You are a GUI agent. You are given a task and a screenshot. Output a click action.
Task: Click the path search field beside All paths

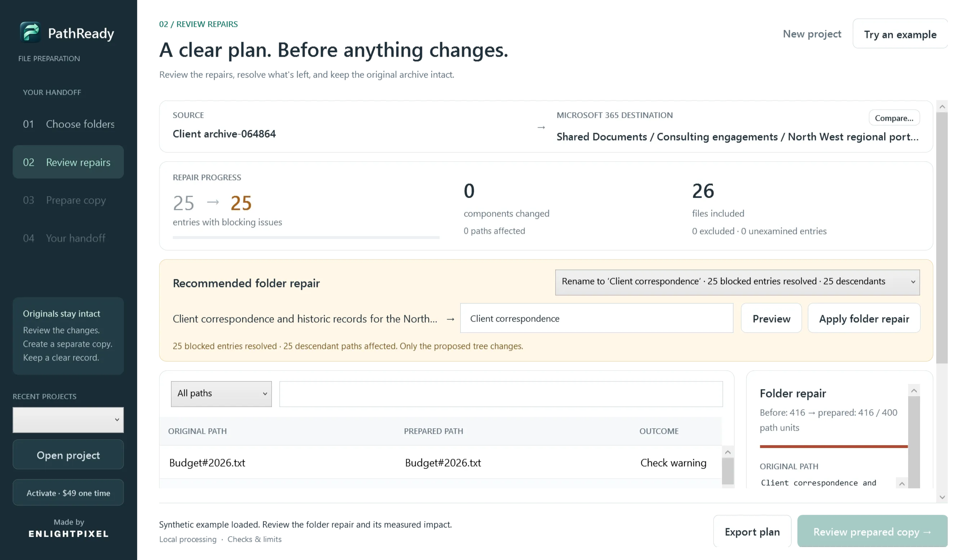pyautogui.click(x=501, y=394)
